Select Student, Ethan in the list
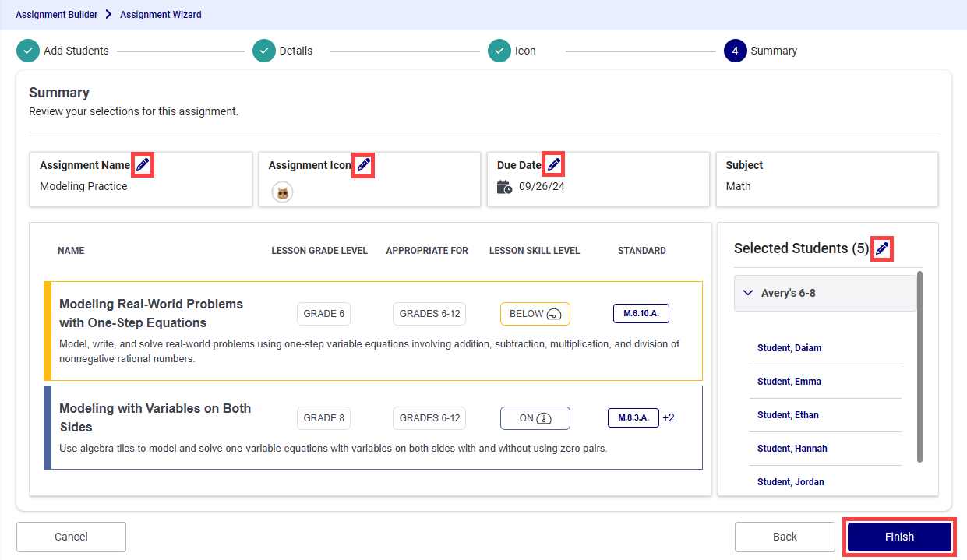 (788, 415)
